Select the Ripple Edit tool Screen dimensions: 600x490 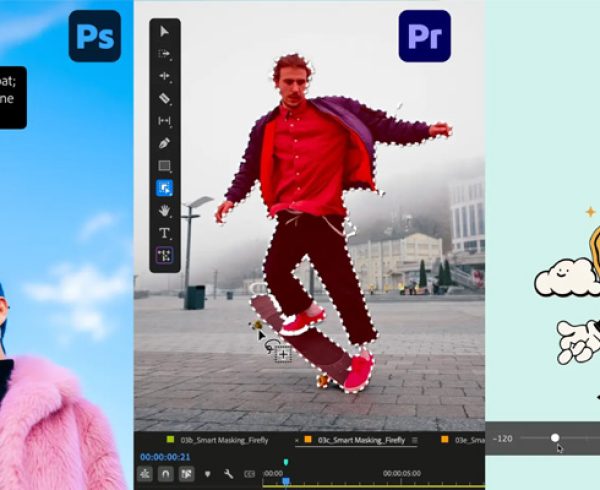165,77
